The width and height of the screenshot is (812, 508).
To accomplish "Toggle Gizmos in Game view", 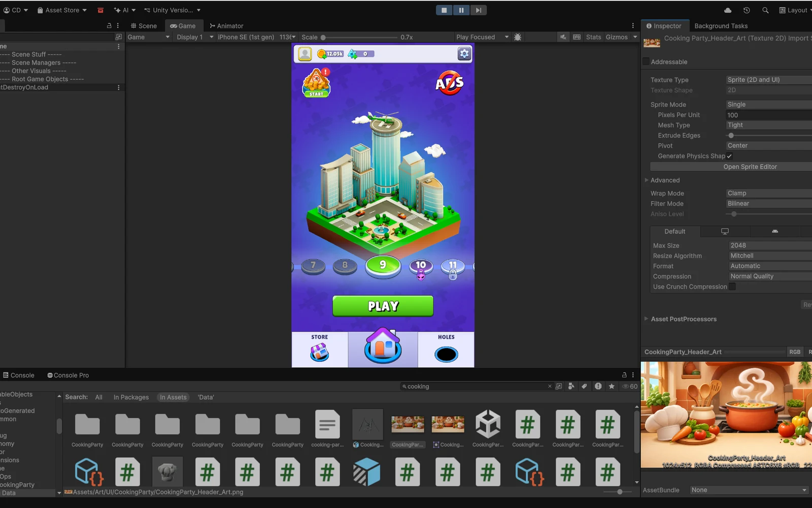I will pyautogui.click(x=617, y=37).
